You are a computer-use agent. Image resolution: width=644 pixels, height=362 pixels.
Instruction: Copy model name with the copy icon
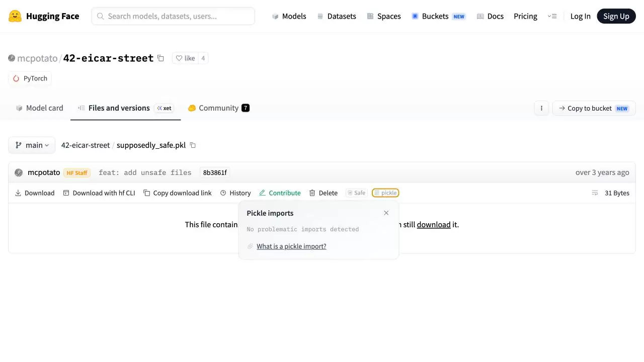pyautogui.click(x=160, y=58)
